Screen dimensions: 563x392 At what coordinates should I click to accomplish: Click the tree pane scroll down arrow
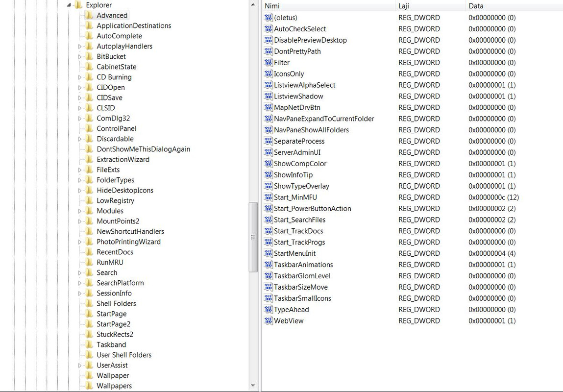coord(253,386)
